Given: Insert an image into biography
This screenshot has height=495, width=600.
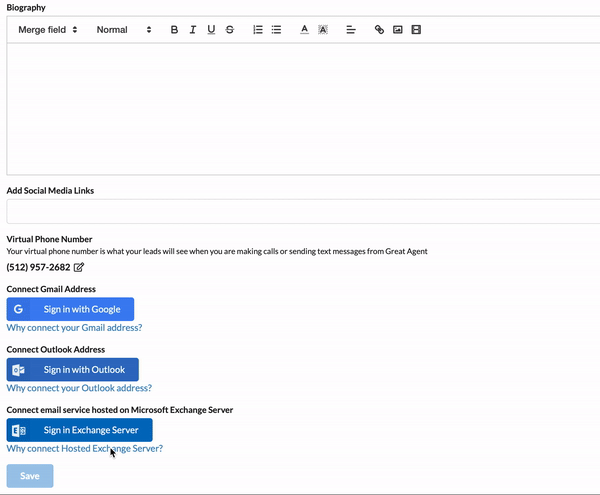Looking at the screenshot, I should [x=398, y=30].
